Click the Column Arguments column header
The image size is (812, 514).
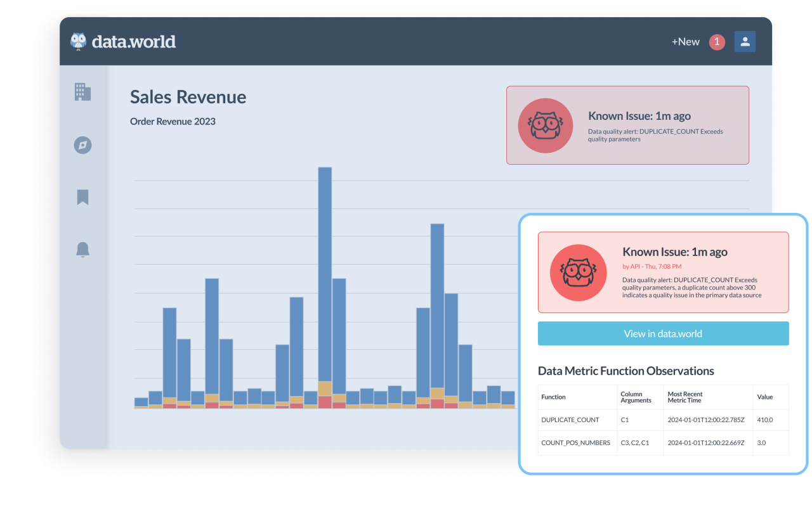coord(636,397)
